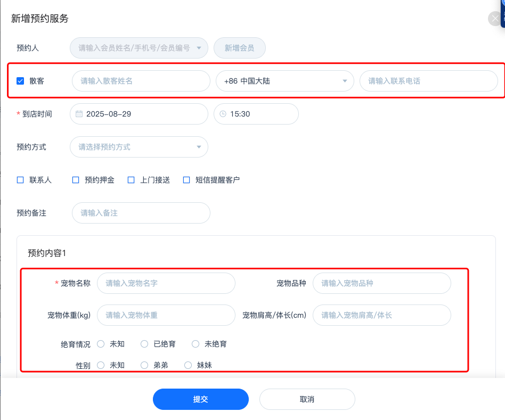Enable the 短信提醒客户 checkbox

click(186, 180)
